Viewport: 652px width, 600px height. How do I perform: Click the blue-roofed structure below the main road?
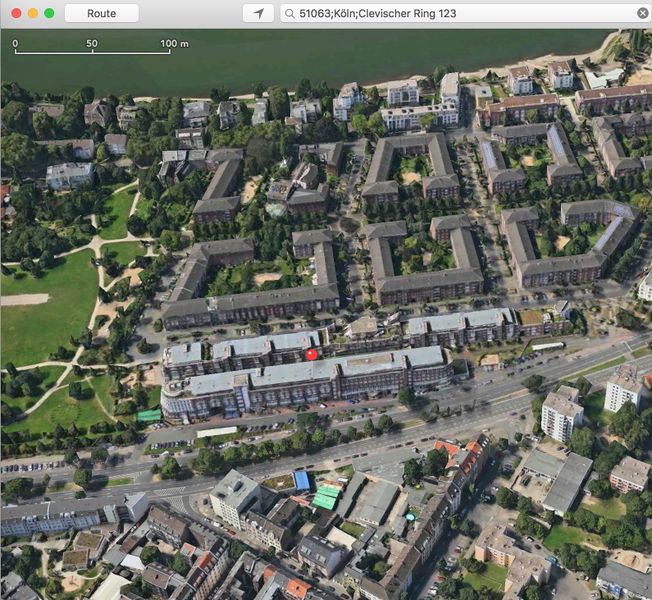pos(301,480)
